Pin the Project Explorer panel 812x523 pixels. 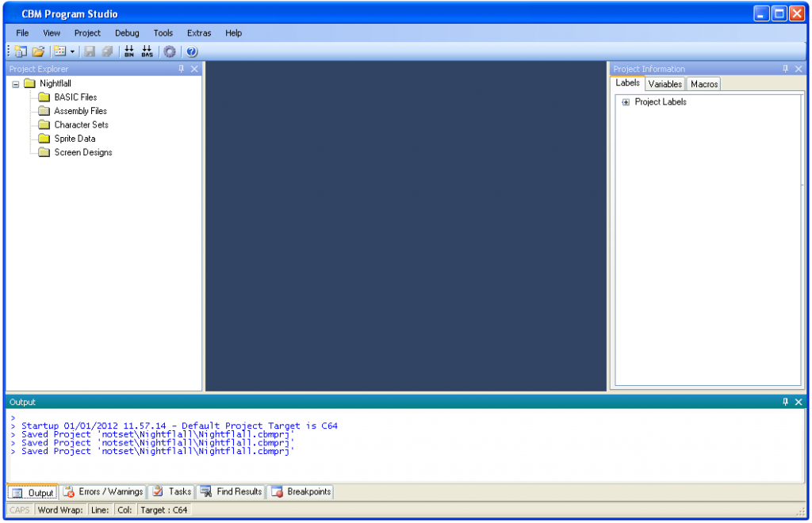pos(182,69)
